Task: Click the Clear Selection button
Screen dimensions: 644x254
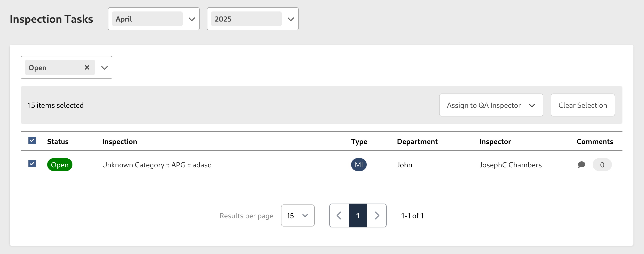Action: coord(583,105)
